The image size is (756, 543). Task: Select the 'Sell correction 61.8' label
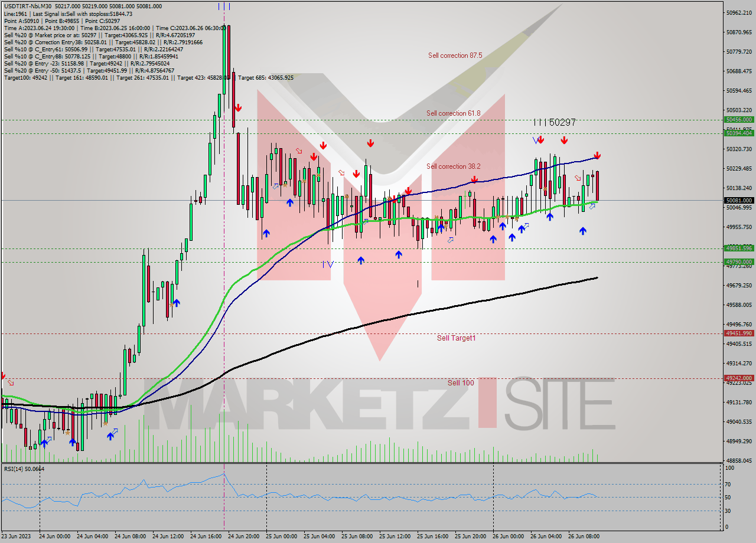point(454,113)
